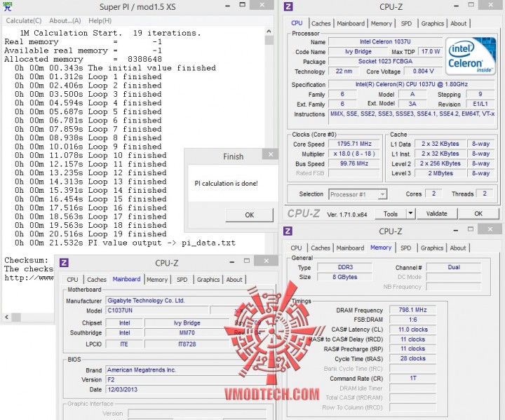Click the Intel Celeron 1037U name field

pyautogui.click(x=385, y=42)
